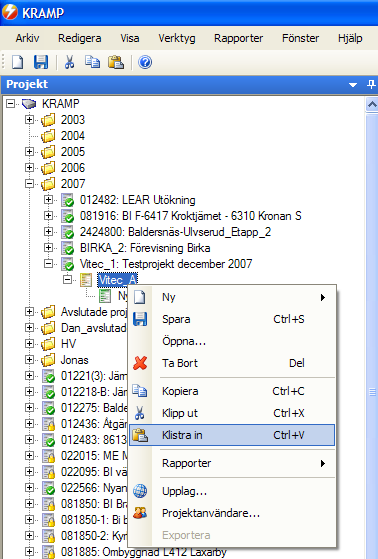Open the Rapporter menu in menu bar

coord(239,38)
